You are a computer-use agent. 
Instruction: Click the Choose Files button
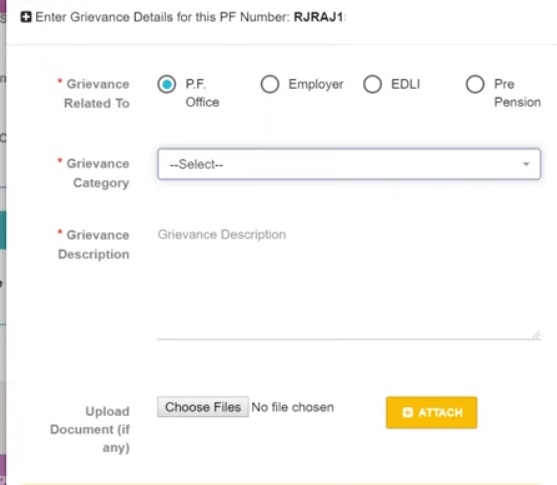point(203,407)
